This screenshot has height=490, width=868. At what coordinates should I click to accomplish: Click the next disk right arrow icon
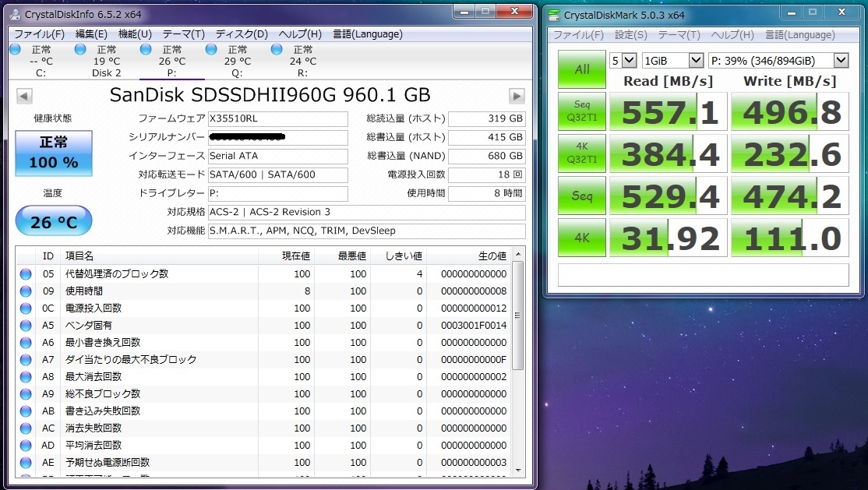[x=517, y=96]
